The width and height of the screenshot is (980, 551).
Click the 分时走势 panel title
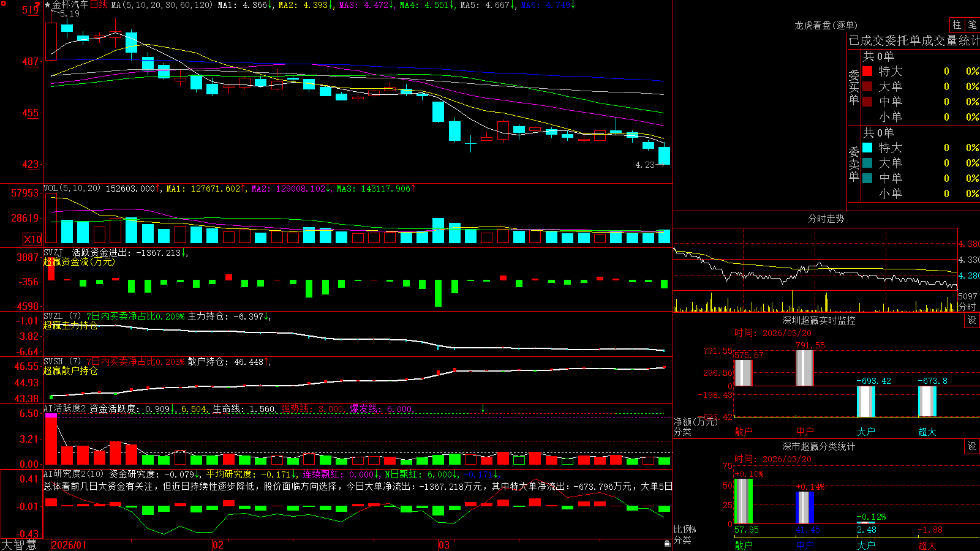pos(826,219)
